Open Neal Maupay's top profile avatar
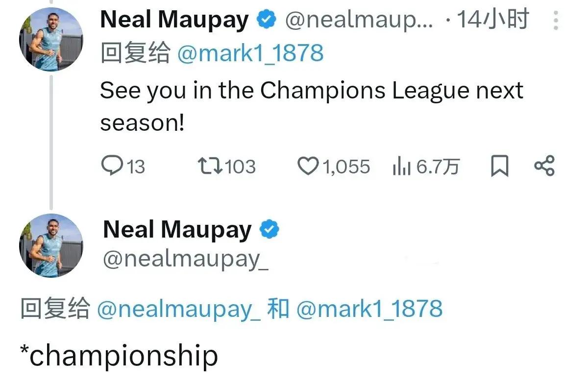 point(51,39)
